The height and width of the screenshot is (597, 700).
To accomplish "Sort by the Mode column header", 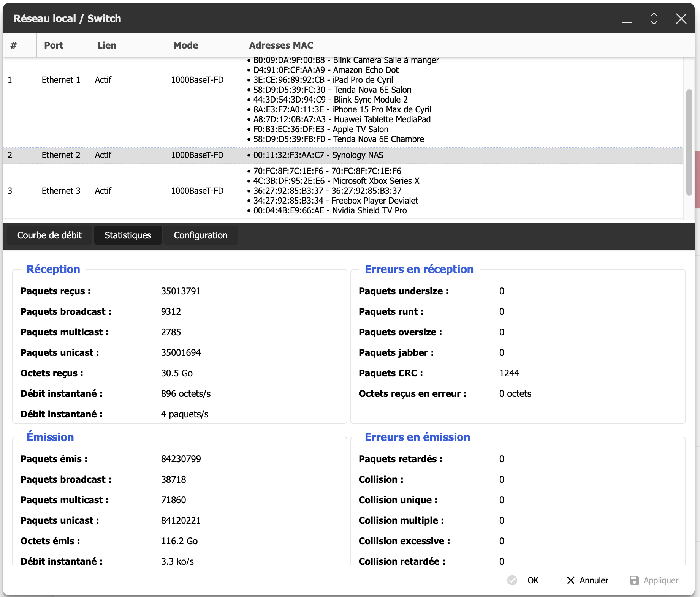I will [x=204, y=45].
